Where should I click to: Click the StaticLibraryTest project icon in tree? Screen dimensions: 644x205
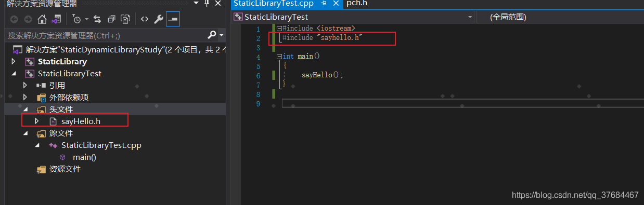30,74
